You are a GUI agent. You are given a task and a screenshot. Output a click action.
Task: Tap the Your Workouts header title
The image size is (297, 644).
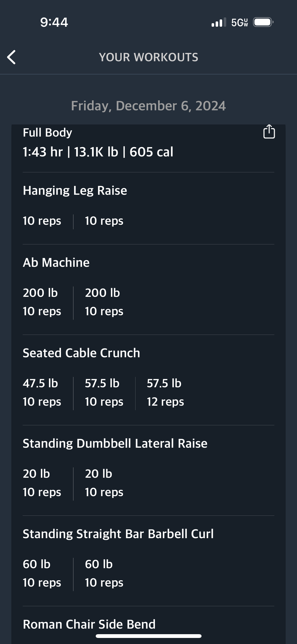tap(149, 57)
